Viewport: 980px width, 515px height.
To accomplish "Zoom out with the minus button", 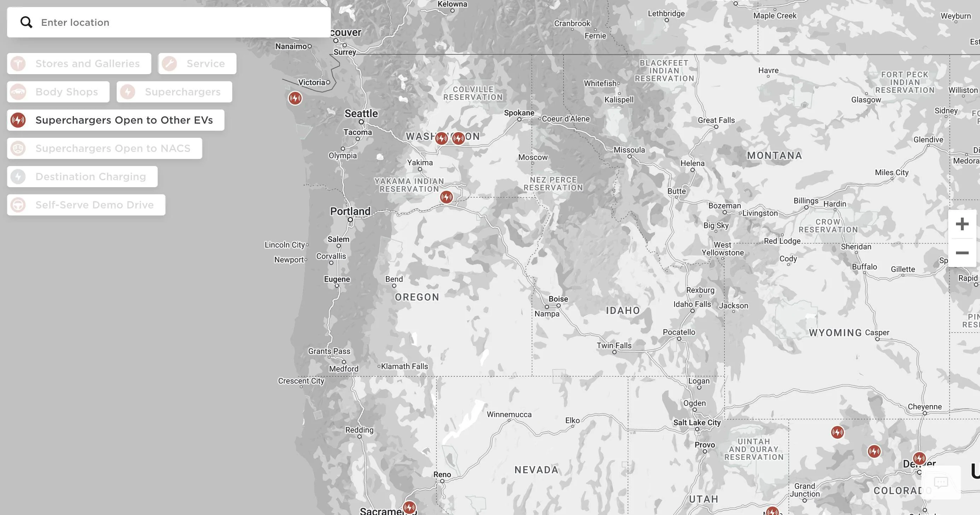I will click(962, 253).
